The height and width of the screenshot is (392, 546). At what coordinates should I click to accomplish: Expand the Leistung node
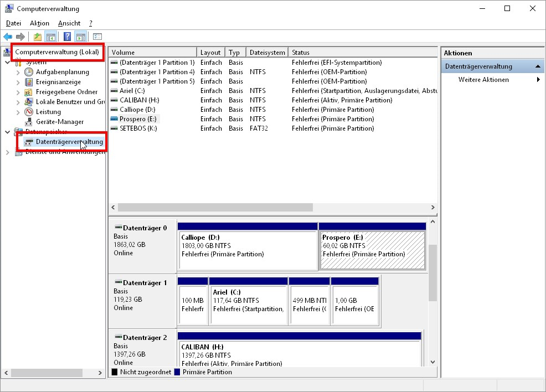click(x=18, y=112)
